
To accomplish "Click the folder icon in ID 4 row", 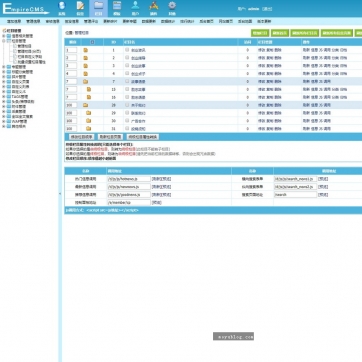I will [86, 74].
